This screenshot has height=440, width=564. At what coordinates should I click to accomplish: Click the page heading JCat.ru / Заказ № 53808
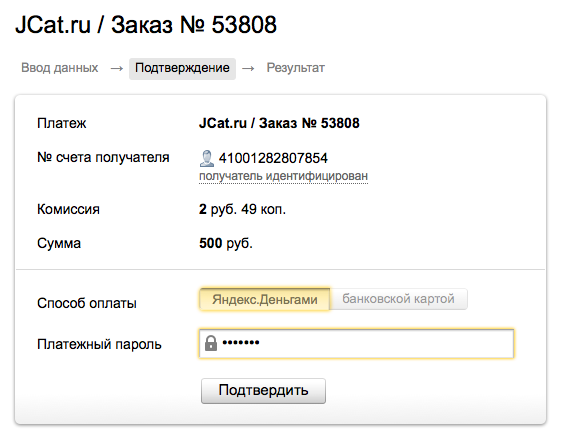[x=146, y=25]
